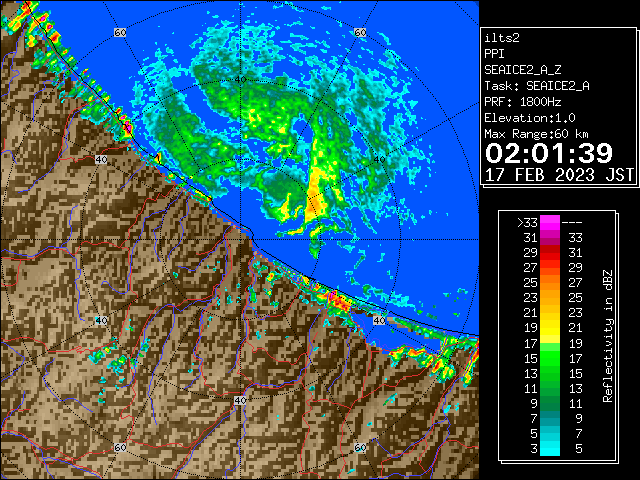Click the 02:01:39 timestamp

point(549,153)
